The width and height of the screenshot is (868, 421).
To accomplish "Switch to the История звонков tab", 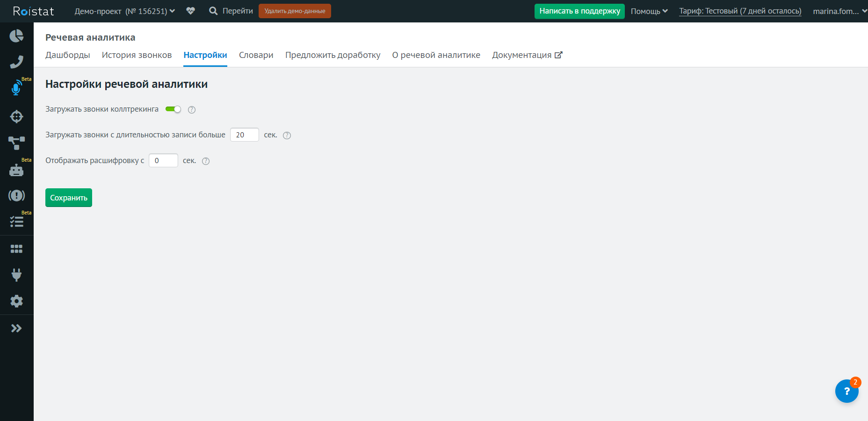I will point(137,55).
